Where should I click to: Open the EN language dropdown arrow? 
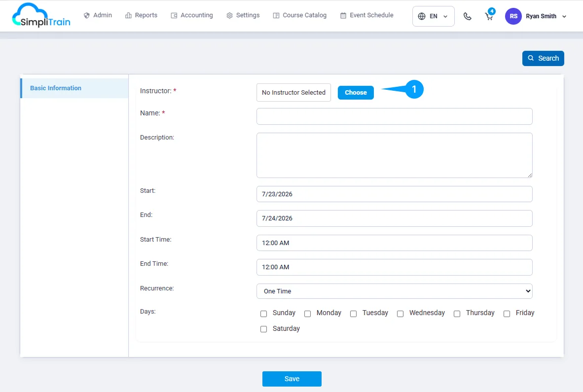coord(445,16)
